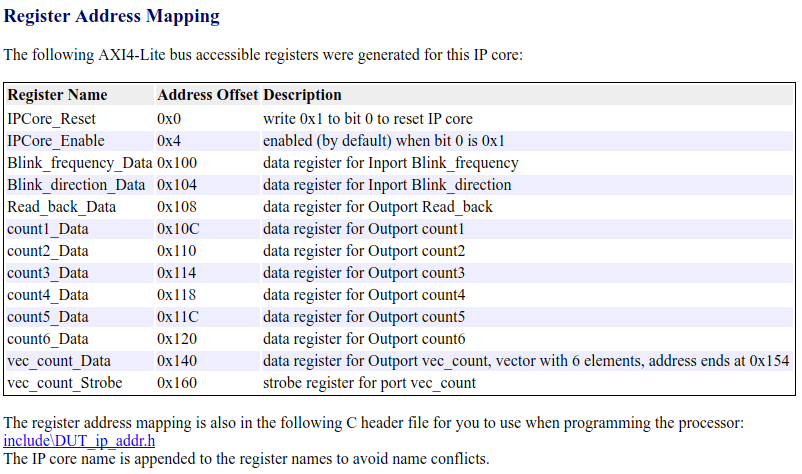Click the Blink_frequency_Data register name
Screen dimensions: 802x474
pos(79,163)
